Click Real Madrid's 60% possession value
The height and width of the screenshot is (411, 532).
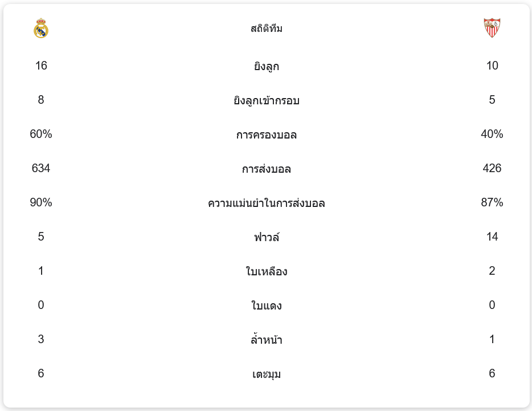click(x=41, y=134)
